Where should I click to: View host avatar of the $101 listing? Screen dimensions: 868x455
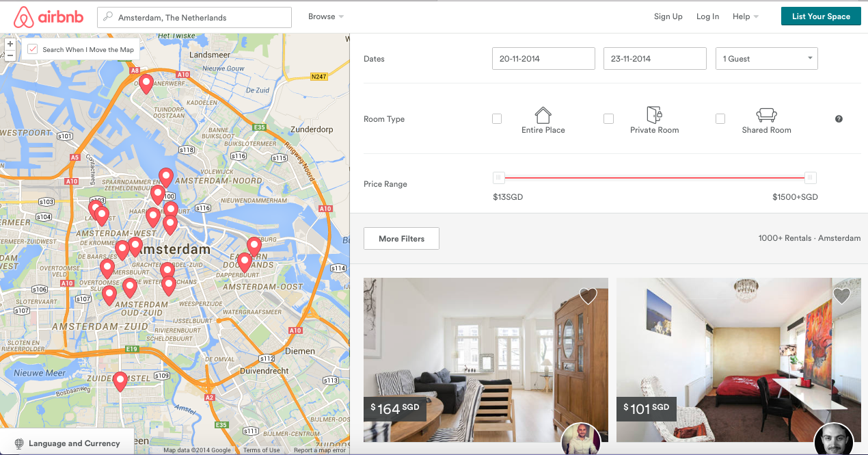coord(834,440)
